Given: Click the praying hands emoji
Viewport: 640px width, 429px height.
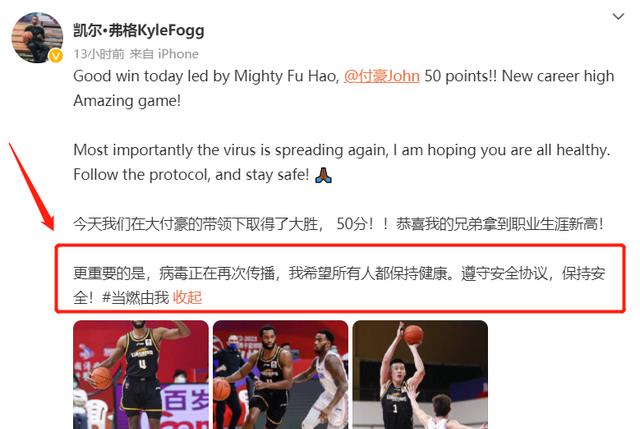Looking at the screenshot, I should [x=323, y=175].
